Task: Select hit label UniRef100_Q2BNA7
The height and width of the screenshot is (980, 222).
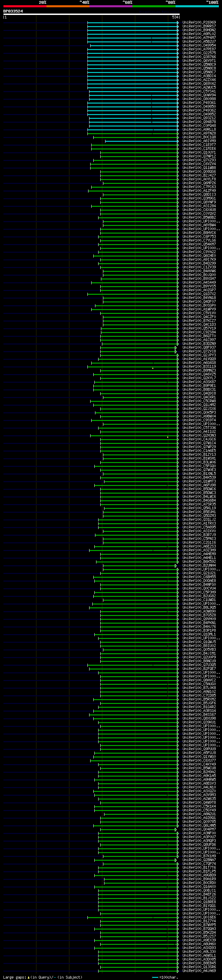Action: click(199, 860)
